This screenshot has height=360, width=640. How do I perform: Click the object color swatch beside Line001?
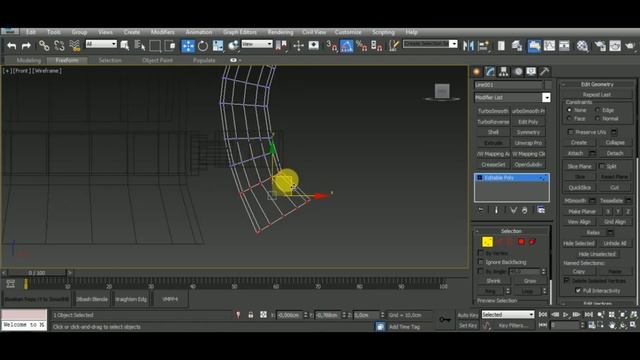(548, 85)
